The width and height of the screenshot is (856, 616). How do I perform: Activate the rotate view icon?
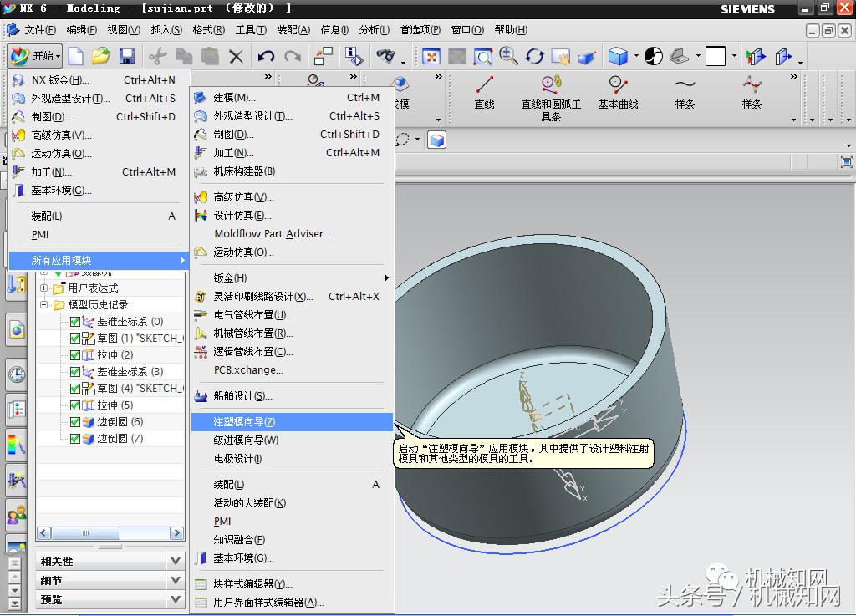[x=534, y=55]
